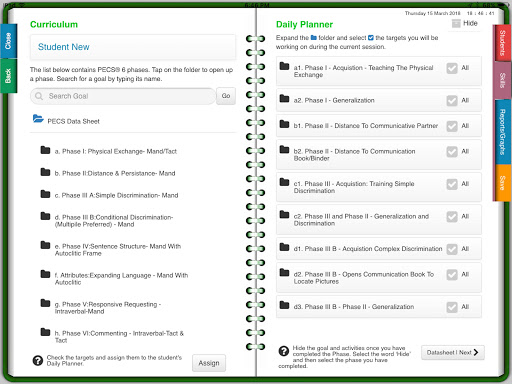The image size is (512, 384).
Task: Tick the Hide checkbox in Daily Planner
Action: click(x=456, y=23)
